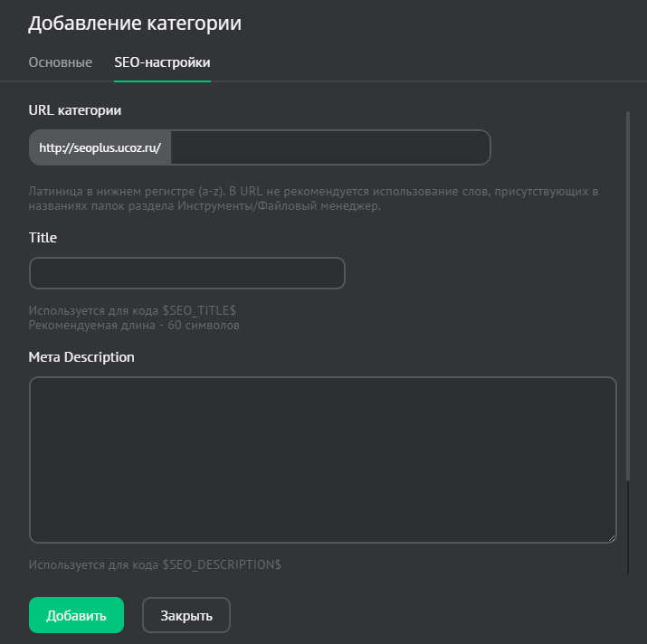Grab the Meta Description resize handle
The image size is (647, 644).
pyautogui.click(x=612, y=538)
